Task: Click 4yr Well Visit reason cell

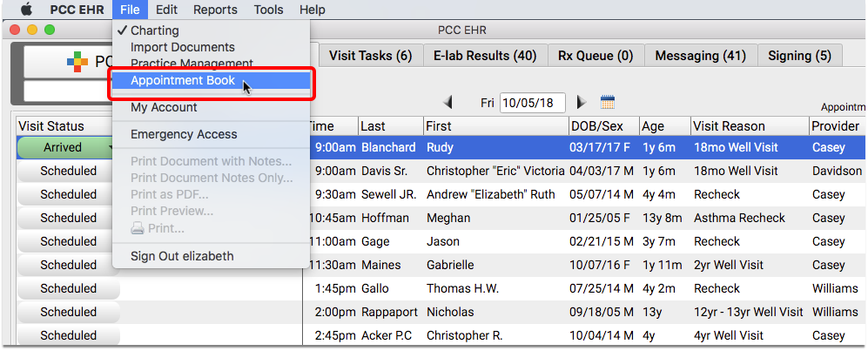Action: [729, 336]
